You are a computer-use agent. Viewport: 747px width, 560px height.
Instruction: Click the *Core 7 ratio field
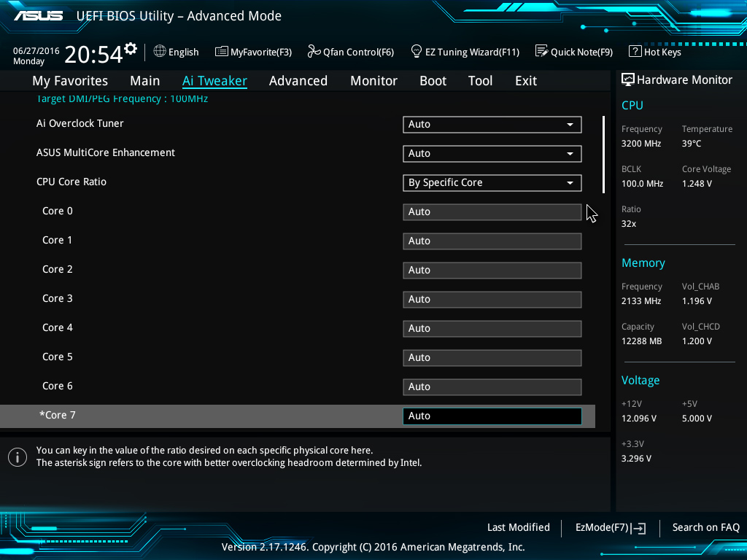(x=492, y=416)
